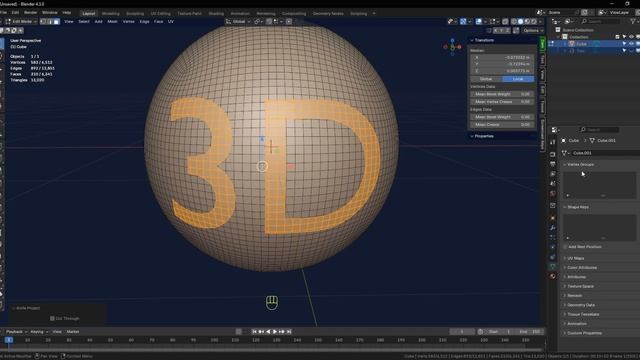Toggle visibility of Text object in outliner

pyautogui.click(x=631, y=51)
